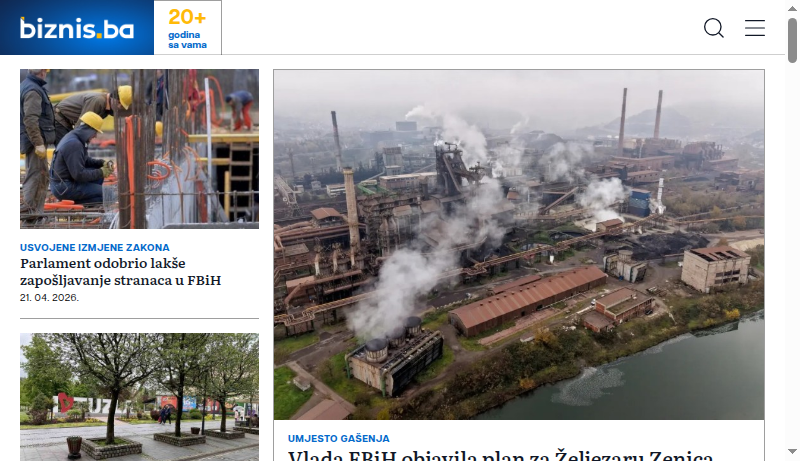The height and width of the screenshot is (461, 800).
Task: Open the hamburger menu icon
Action: (755, 28)
